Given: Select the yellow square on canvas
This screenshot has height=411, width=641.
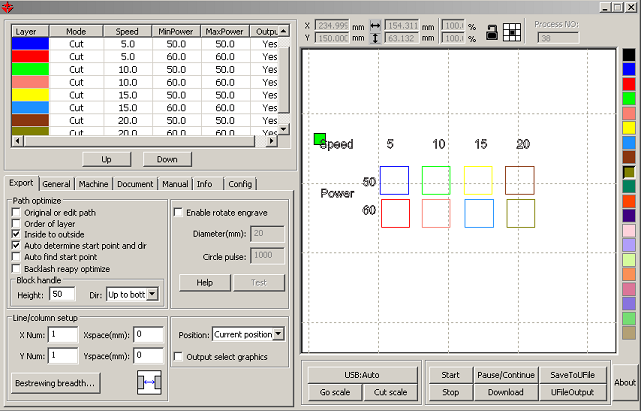Looking at the screenshot, I should coord(478,180).
